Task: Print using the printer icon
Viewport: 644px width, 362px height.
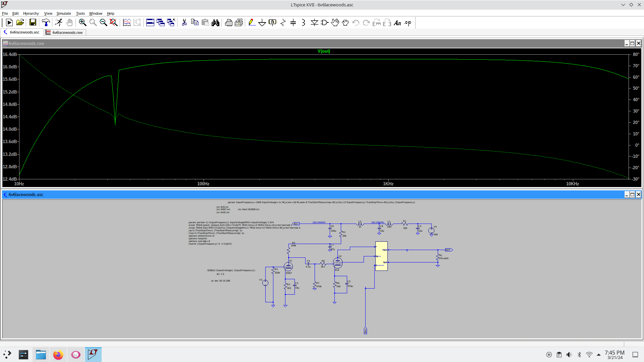Action: [x=228, y=22]
